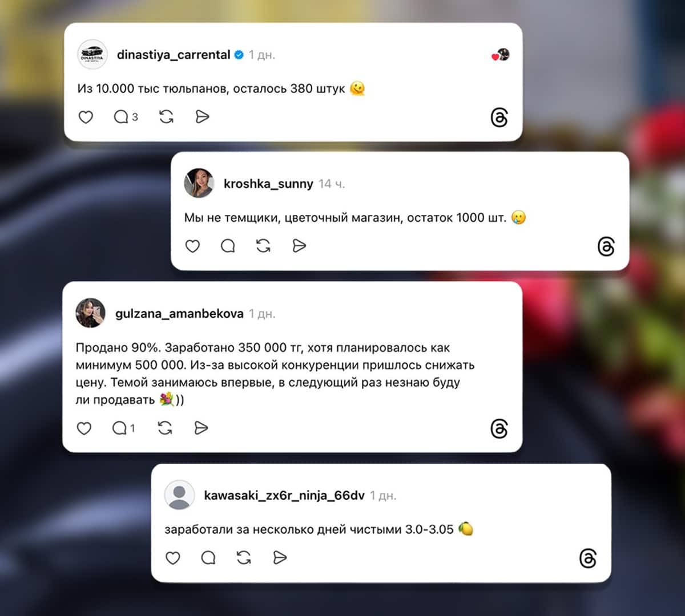View gulzana_amanbekova's avatar photo
This screenshot has height=616, width=685.
click(90, 313)
